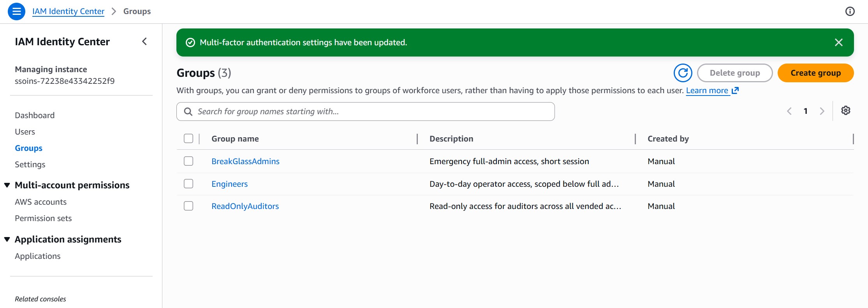The image size is (868, 308).
Task: Click 'Emergency full-admin access, short session' description
Action: point(509,161)
